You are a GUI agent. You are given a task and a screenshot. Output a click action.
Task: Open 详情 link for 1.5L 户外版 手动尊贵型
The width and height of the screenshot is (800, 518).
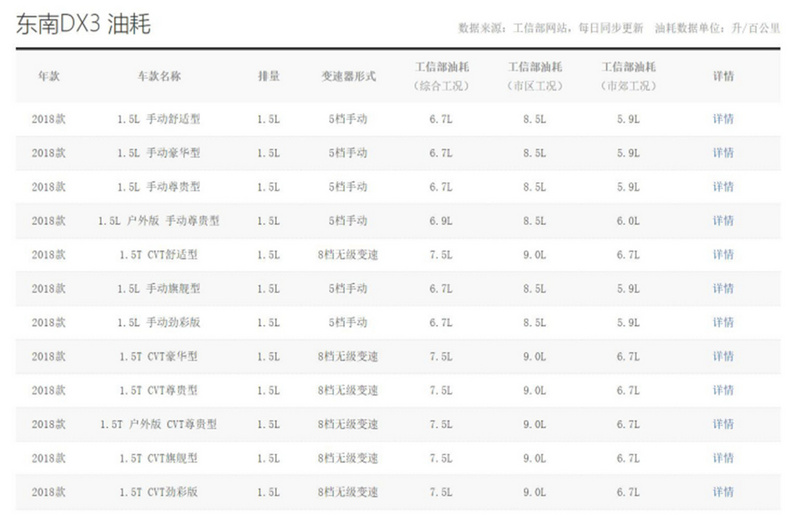coord(723,220)
